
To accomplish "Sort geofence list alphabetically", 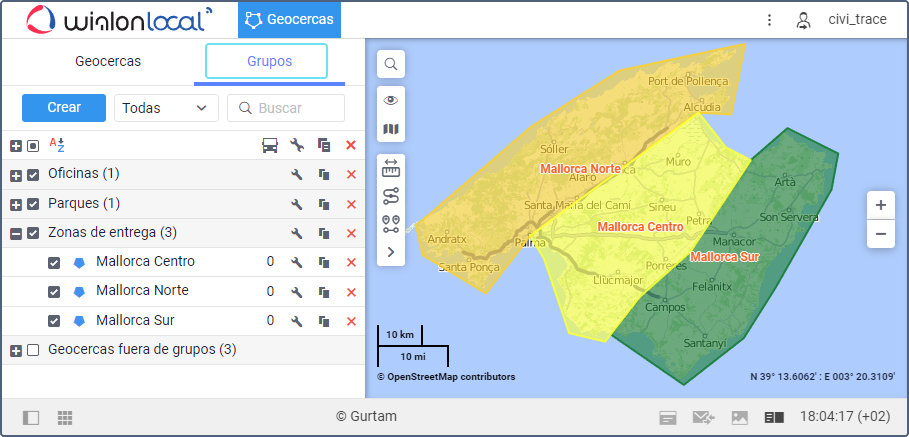I will point(57,145).
